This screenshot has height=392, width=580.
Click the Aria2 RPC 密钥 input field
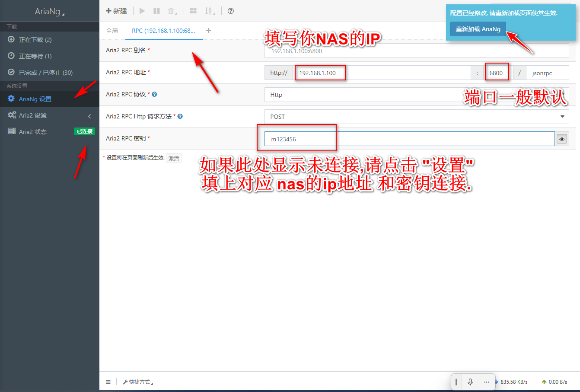click(409, 139)
